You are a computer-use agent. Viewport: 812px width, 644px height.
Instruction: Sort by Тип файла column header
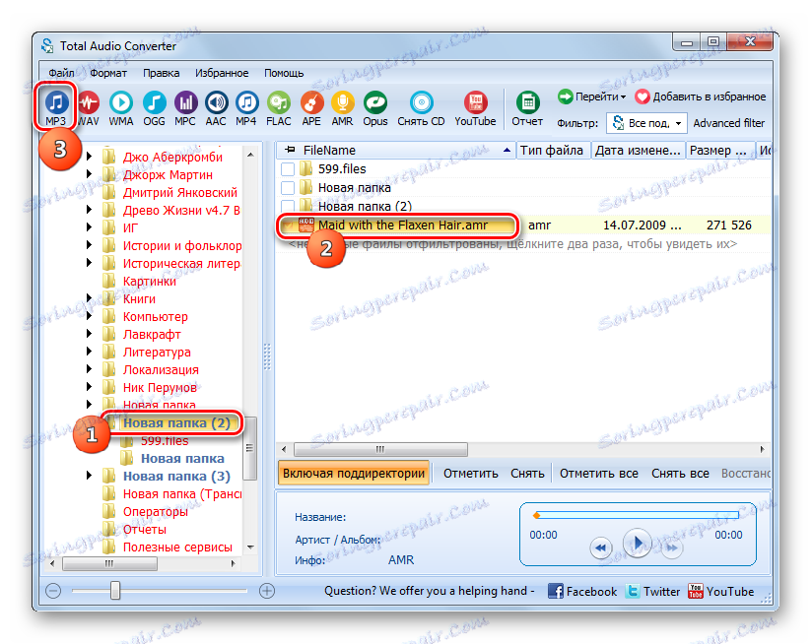pos(553,151)
